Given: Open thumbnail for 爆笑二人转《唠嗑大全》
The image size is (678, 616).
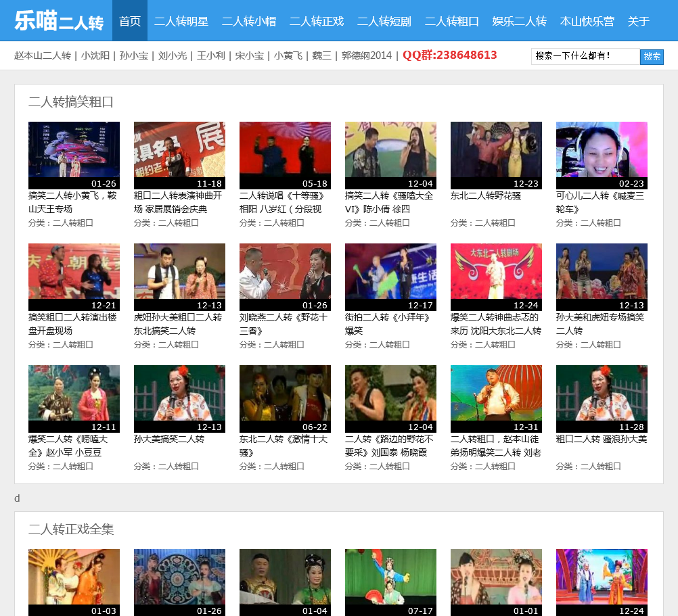Looking at the screenshot, I should point(74,399).
